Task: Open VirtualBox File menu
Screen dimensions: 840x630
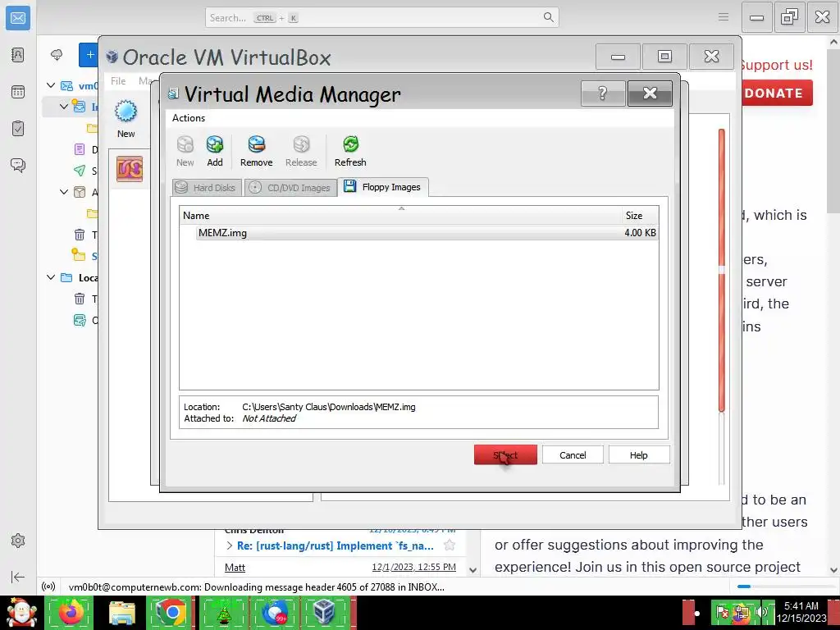Action: pyautogui.click(x=118, y=81)
